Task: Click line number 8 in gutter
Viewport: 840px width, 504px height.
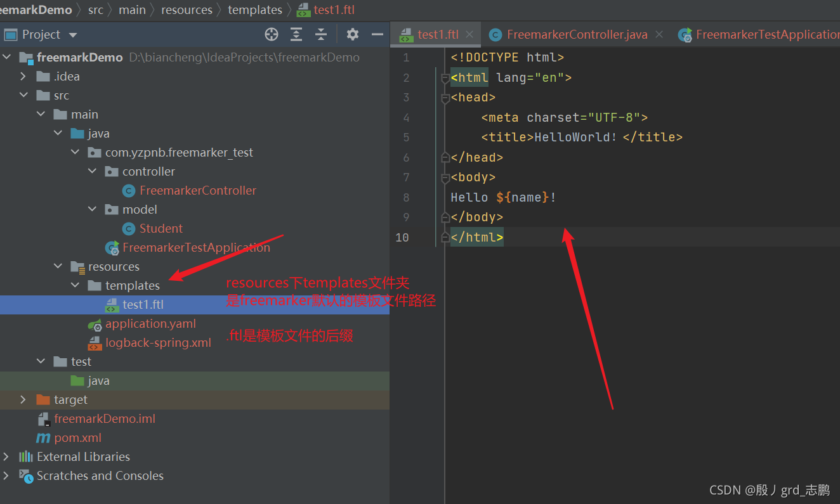Action: point(406,197)
